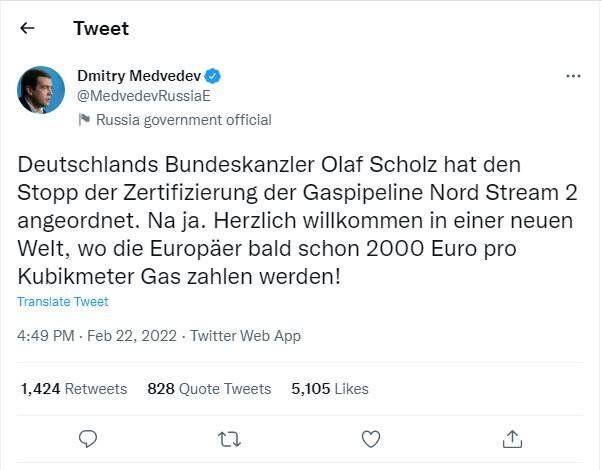602x470 pixels.
Task: Like the tweet with heart icon
Action: click(x=371, y=438)
